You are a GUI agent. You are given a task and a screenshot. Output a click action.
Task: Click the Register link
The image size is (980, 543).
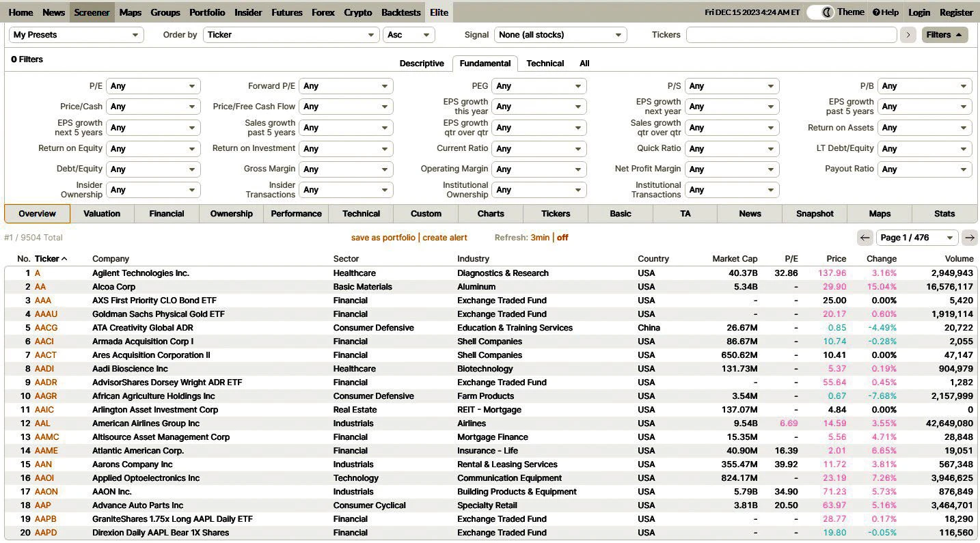click(x=956, y=12)
